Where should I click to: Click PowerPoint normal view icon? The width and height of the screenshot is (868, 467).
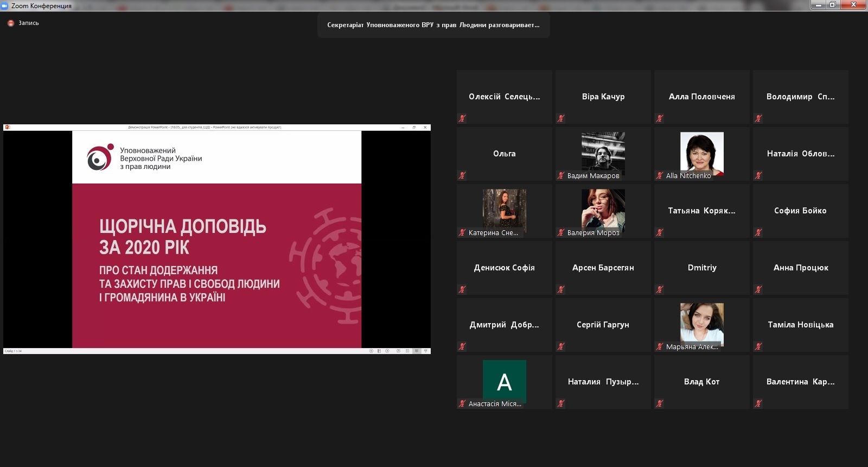[398, 351]
